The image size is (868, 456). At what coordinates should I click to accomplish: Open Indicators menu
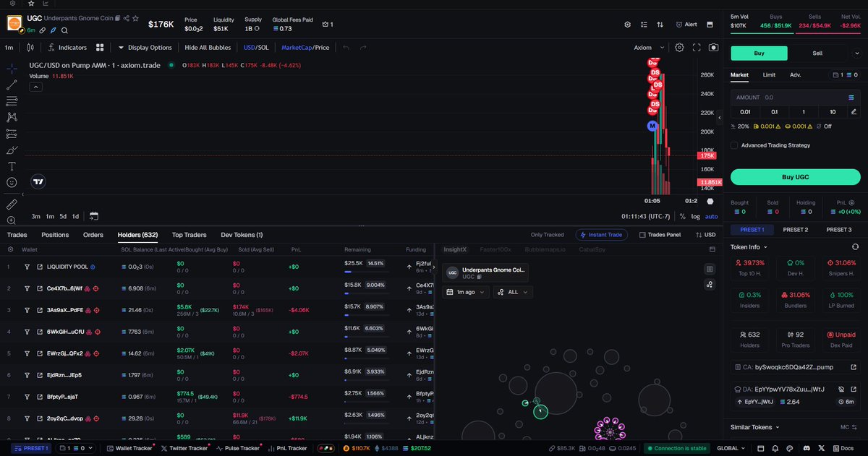(x=67, y=48)
